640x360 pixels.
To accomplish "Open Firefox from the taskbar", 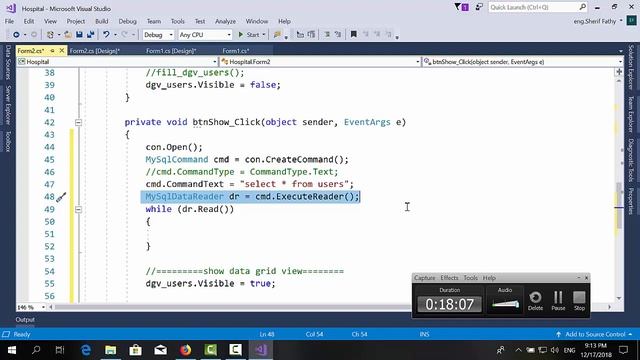I will [185, 350].
